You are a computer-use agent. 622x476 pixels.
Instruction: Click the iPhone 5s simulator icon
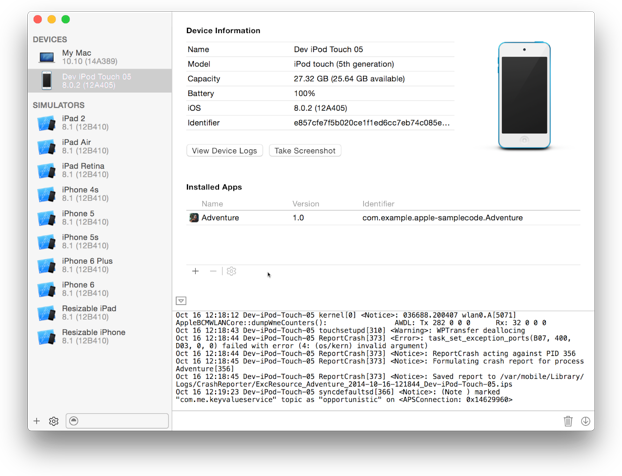pyautogui.click(x=46, y=242)
